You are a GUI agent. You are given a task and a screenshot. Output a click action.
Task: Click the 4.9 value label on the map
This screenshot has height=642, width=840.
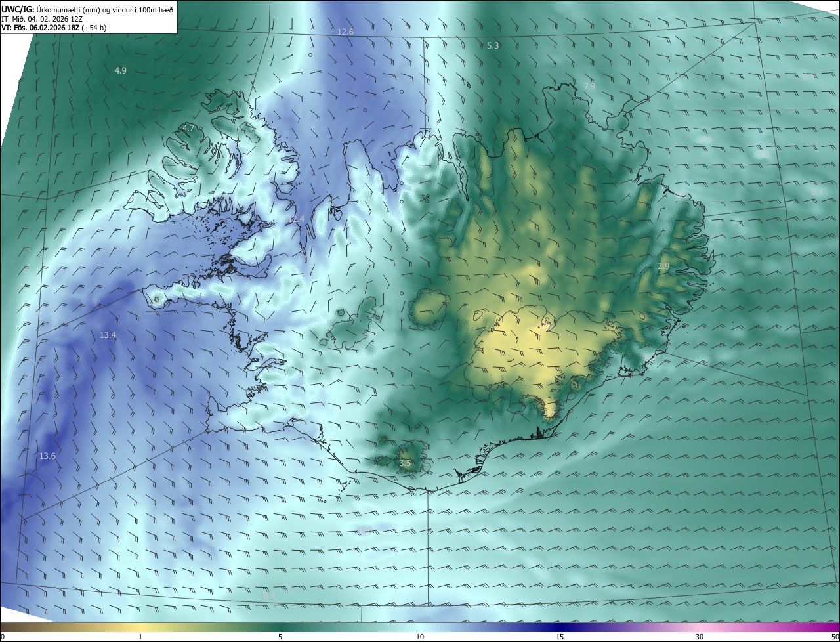point(121,70)
